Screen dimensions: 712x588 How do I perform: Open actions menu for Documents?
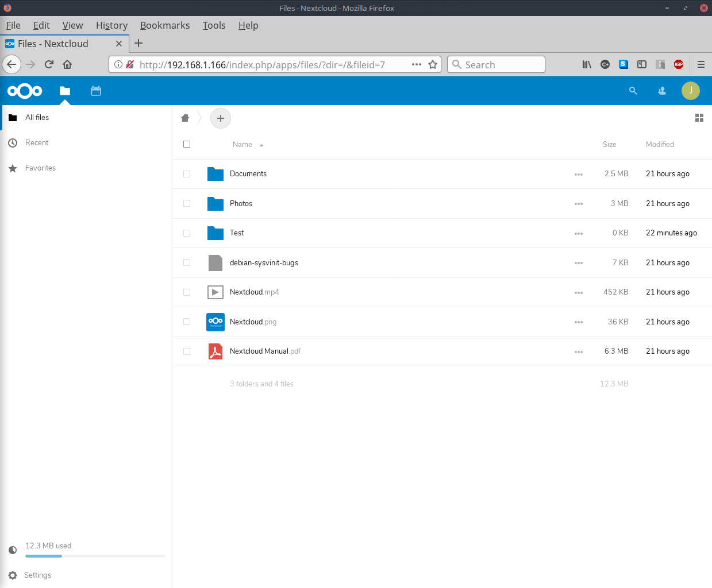point(579,175)
